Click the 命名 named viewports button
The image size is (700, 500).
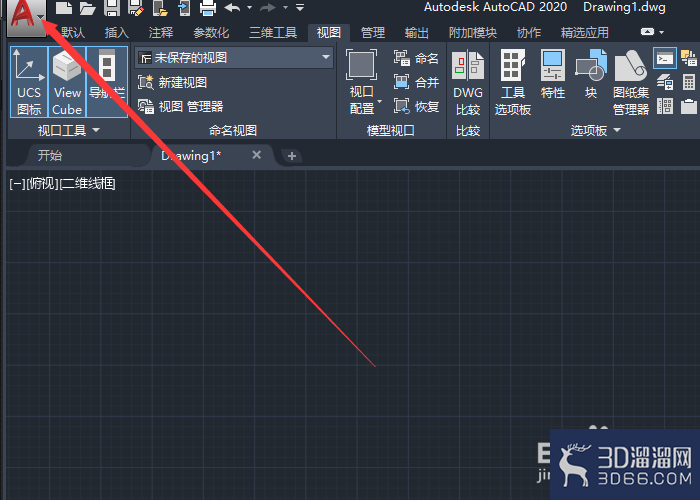pos(416,58)
